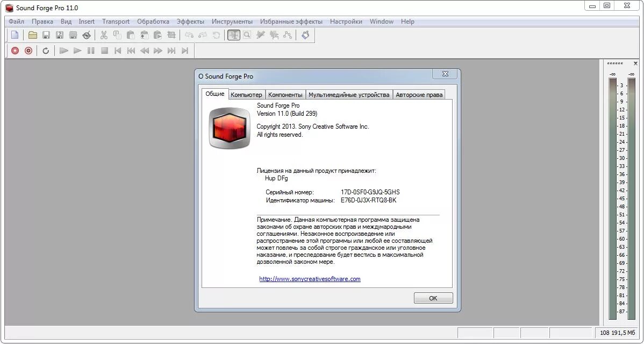
Task: Click the Pause button
Action: pyautogui.click(x=91, y=51)
